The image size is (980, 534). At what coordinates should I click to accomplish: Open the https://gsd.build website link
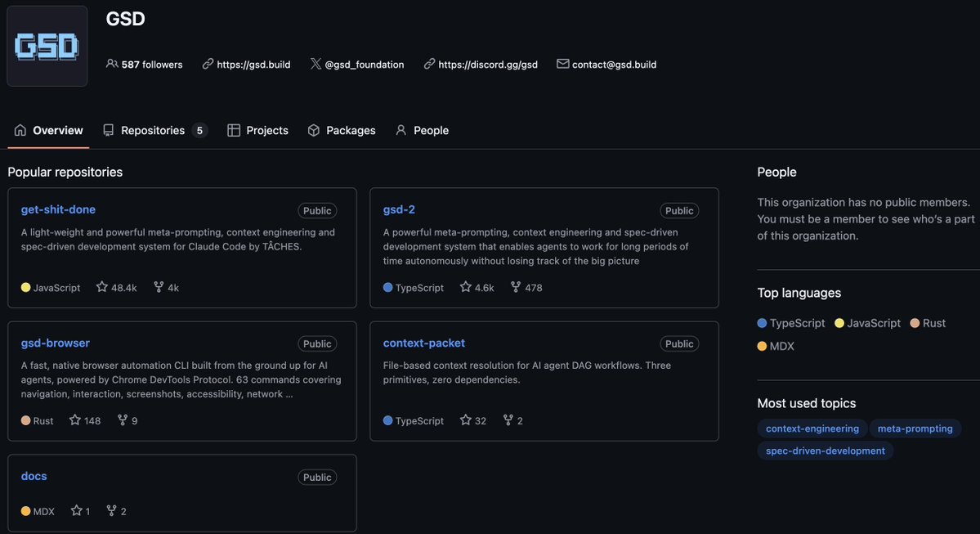coord(253,65)
